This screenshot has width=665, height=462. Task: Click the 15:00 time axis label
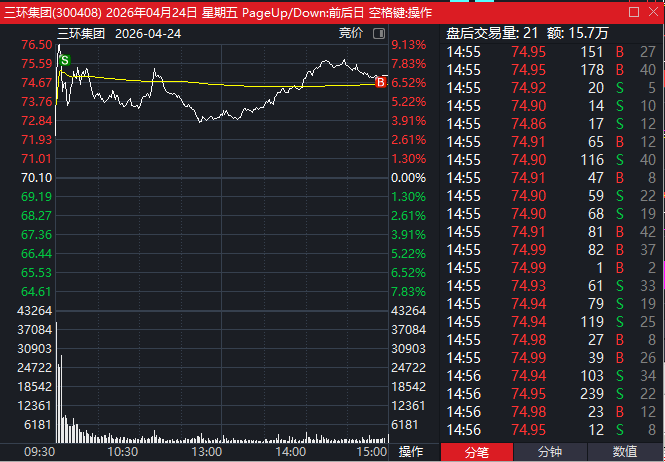372,452
